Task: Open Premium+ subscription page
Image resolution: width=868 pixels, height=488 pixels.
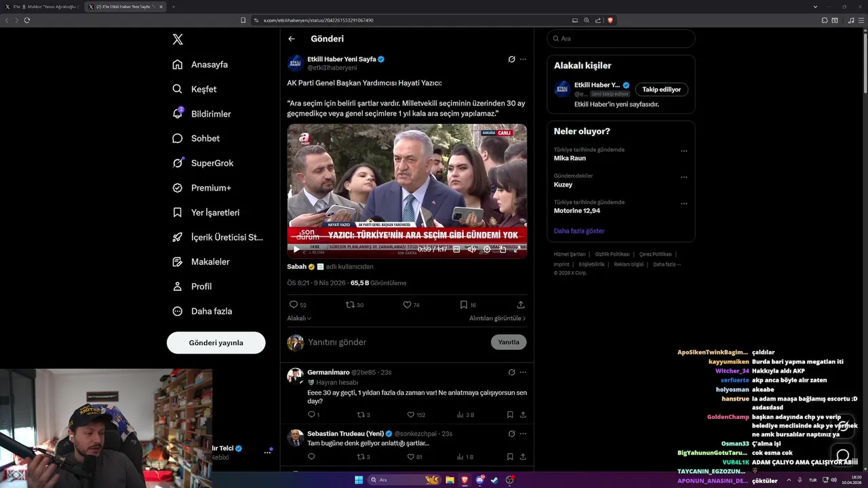Action: [201, 188]
